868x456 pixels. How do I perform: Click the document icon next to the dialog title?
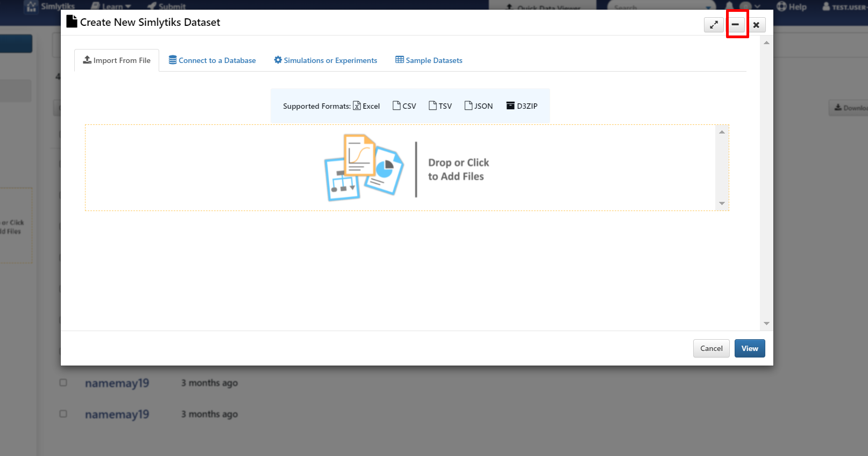pyautogui.click(x=72, y=22)
